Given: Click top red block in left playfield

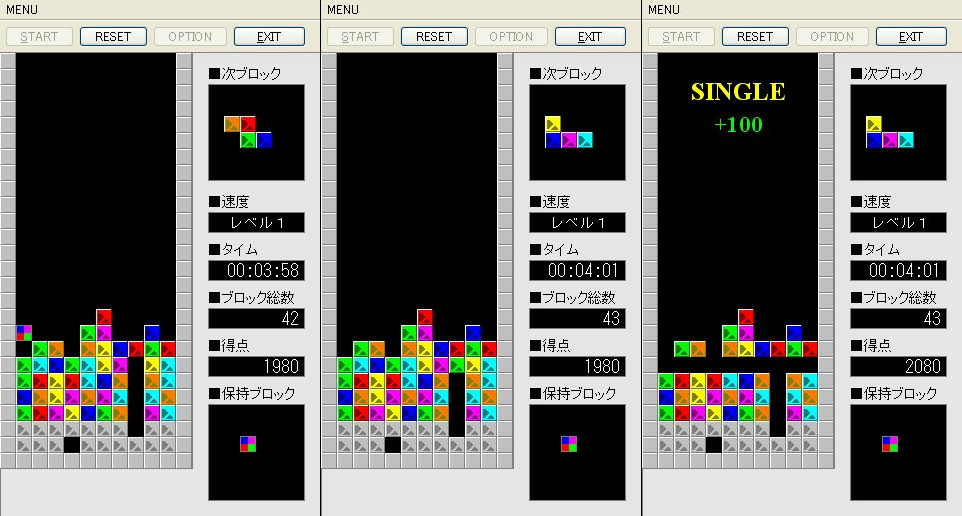Looking at the screenshot, I should (x=104, y=317).
